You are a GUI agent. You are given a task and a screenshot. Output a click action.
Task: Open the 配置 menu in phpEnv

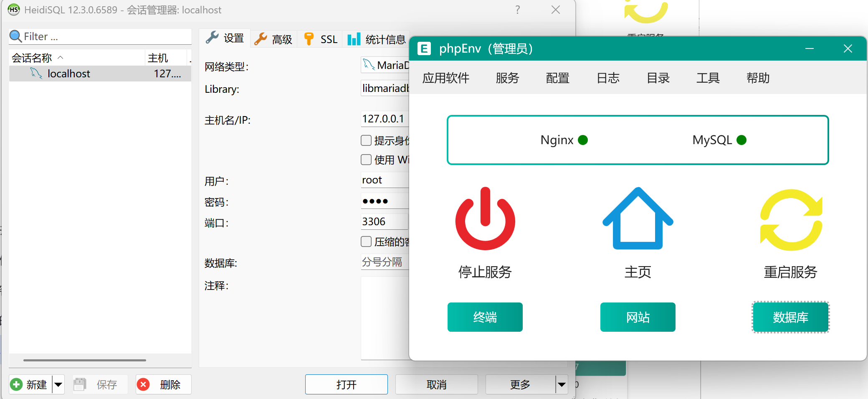pos(557,78)
